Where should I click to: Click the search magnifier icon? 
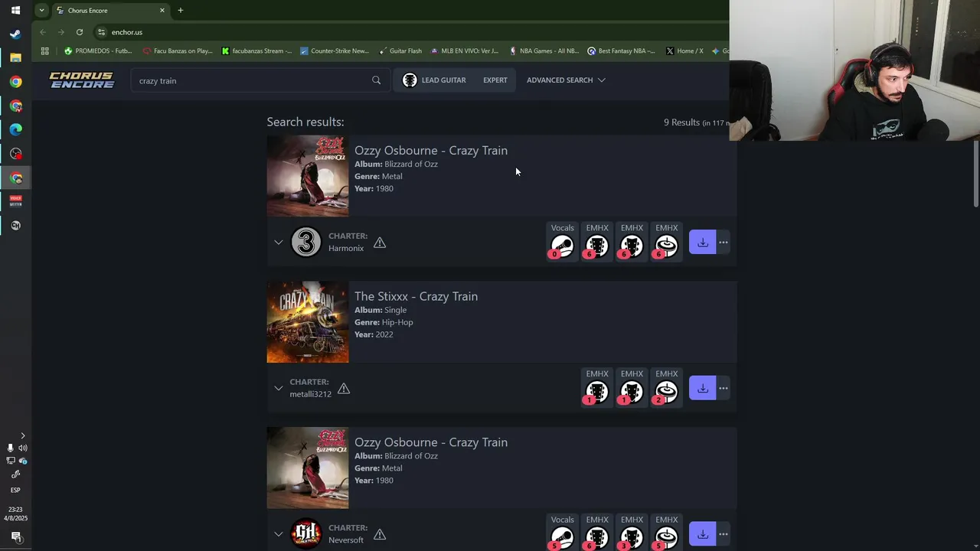click(x=376, y=80)
